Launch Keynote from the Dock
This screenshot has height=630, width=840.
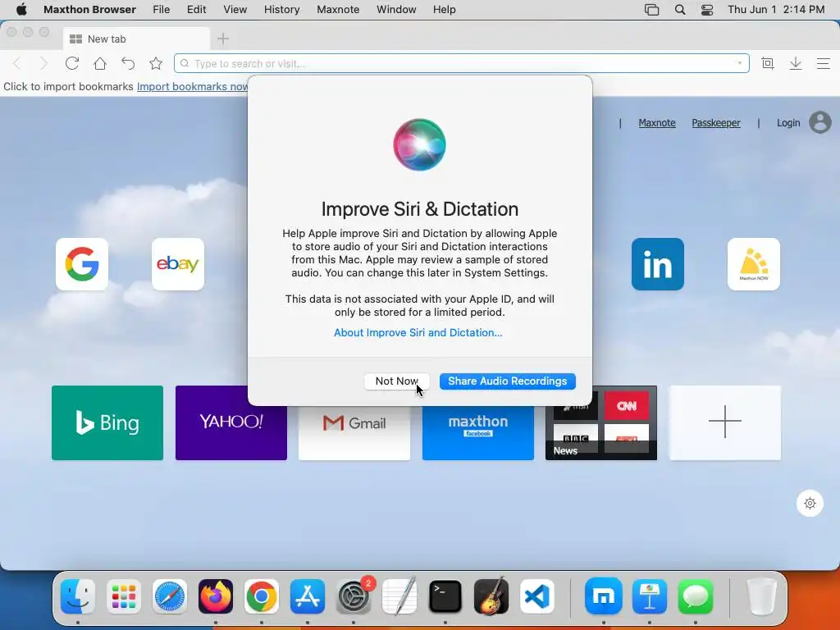pos(650,596)
